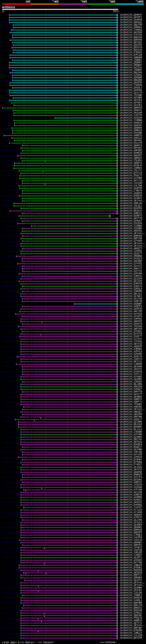Click the white query length bar
This screenshot has width=146, height=644.
point(60,10)
